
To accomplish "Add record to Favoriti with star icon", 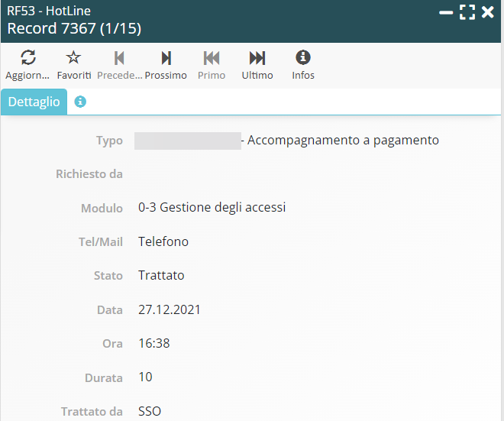I will point(73,58).
